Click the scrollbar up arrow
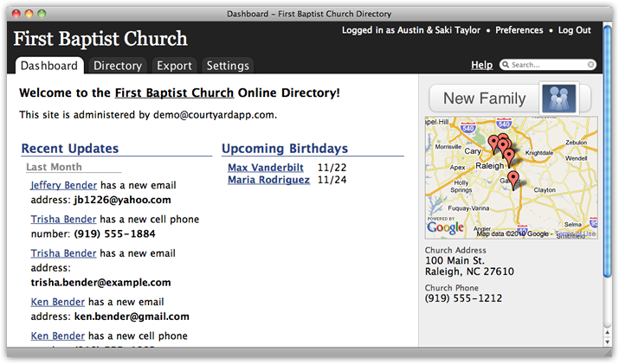Screen dimensions: 619x364 608,333
